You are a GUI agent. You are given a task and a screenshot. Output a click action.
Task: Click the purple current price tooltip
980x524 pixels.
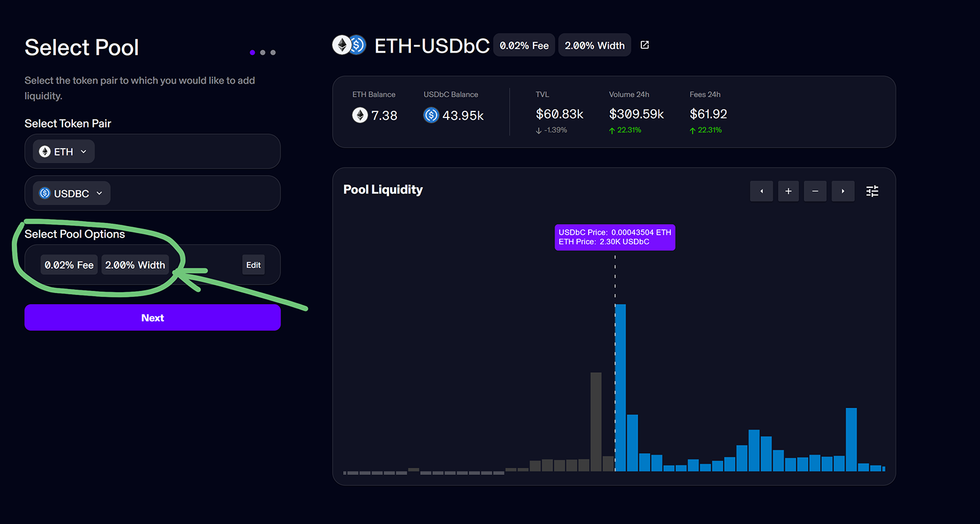coord(614,238)
